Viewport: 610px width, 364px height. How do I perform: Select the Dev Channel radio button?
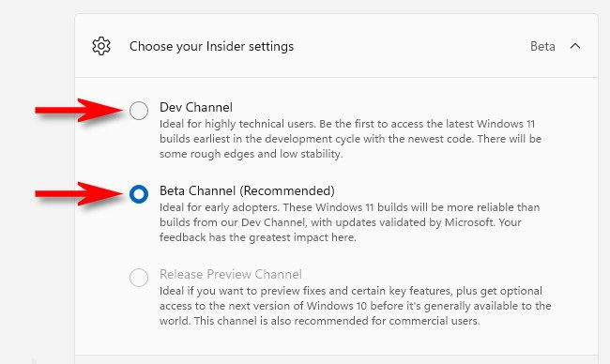coord(139,111)
